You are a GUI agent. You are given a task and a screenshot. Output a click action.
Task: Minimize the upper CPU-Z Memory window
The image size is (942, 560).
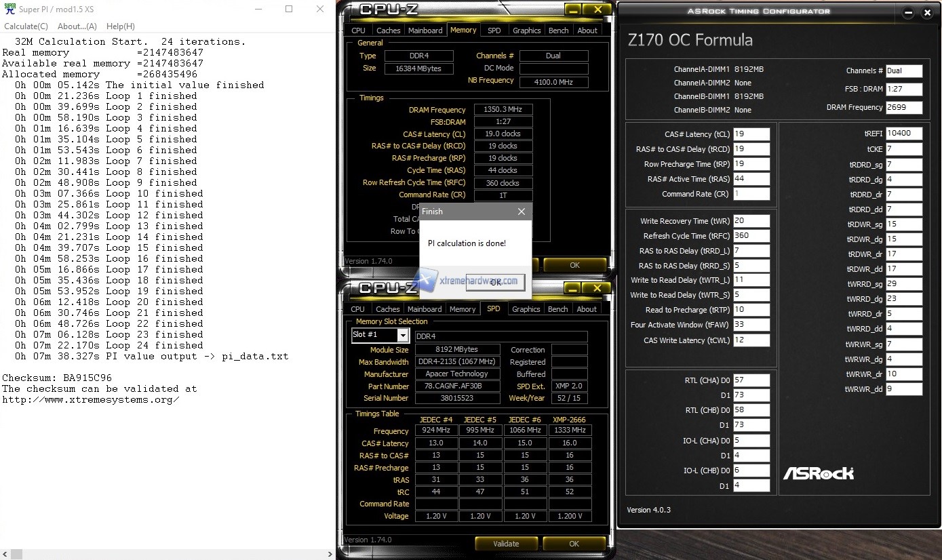tap(573, 9)
